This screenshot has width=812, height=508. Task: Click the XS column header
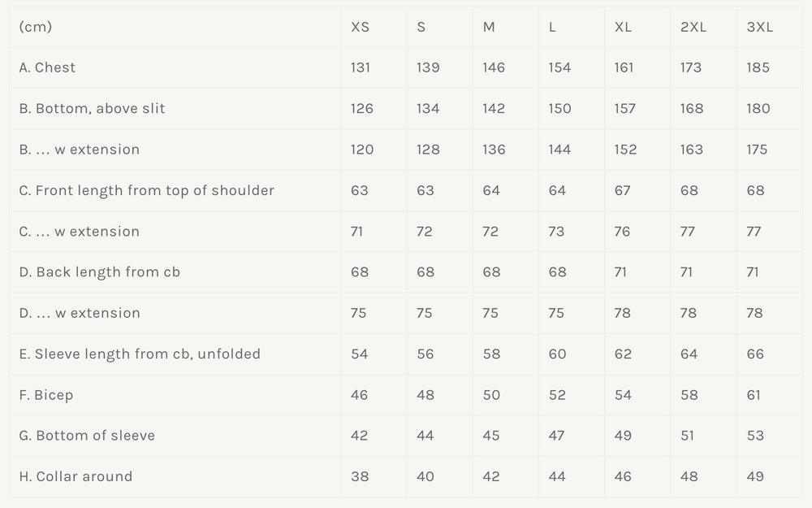360,27
